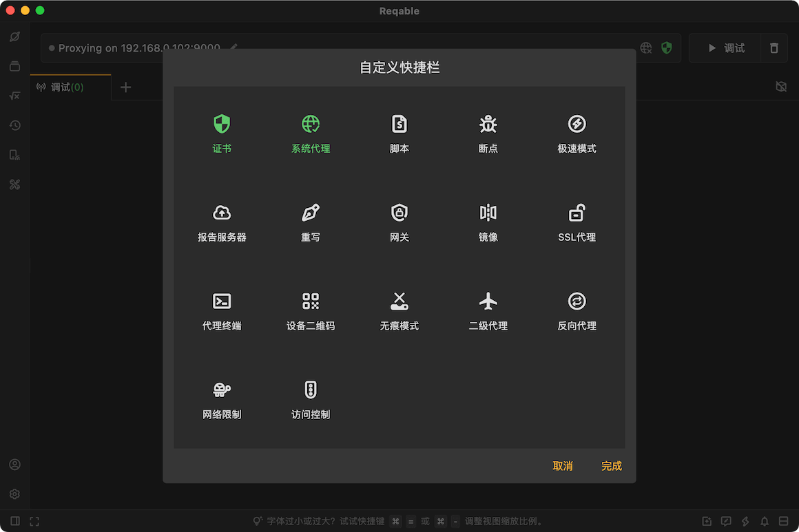
Task: Select the 脚本 script icon
Action: [x=399, y=124]
